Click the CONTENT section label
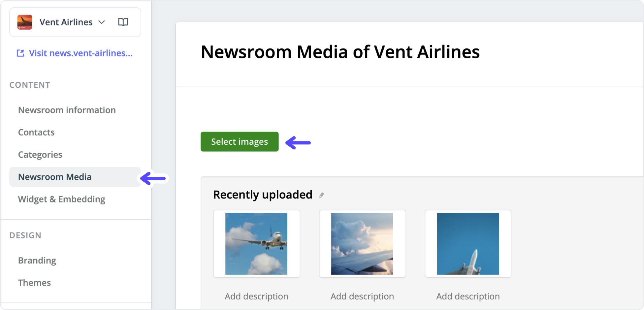 pyautogui.click(x=30, y=85)
